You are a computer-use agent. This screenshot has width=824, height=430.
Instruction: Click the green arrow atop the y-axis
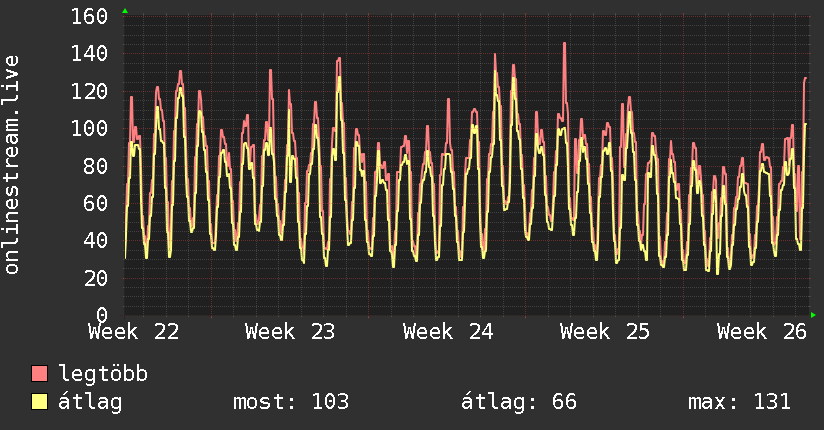125,11
